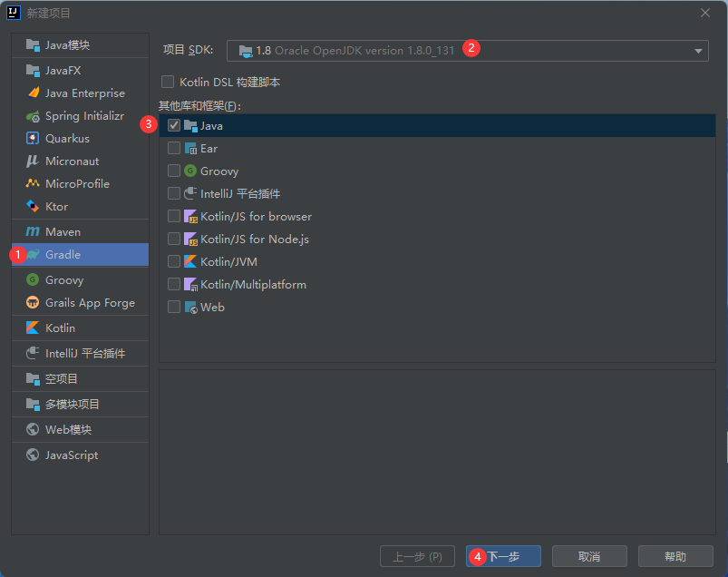Choose Spring Initializr in sidebar
This screenshot has width=728, height=577.
pyautogui.click(x=80, y=116)
